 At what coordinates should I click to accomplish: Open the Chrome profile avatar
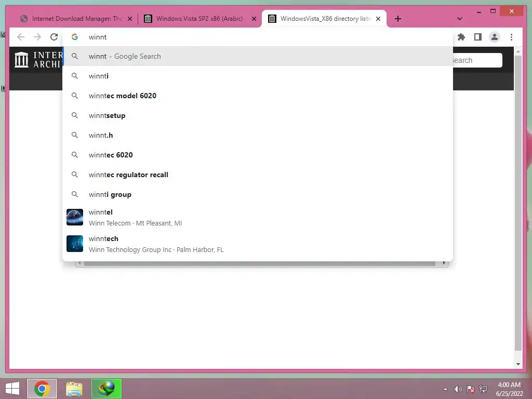[495, 37]
